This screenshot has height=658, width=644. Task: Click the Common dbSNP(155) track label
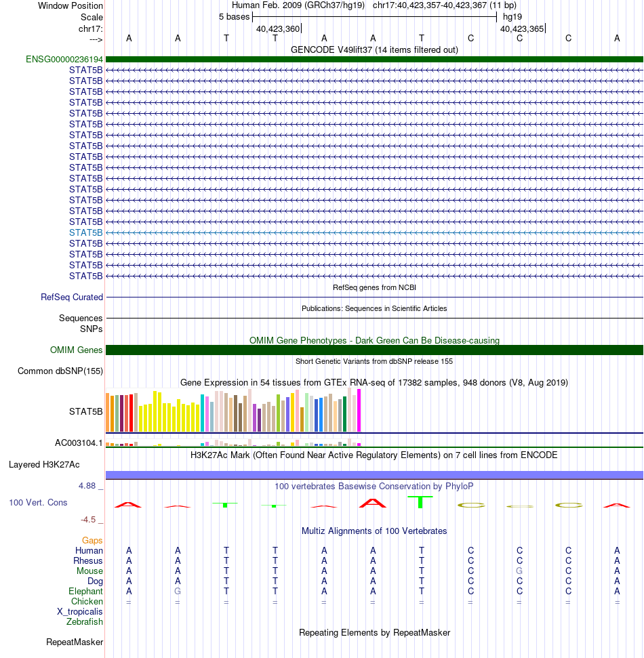[60, 371]
